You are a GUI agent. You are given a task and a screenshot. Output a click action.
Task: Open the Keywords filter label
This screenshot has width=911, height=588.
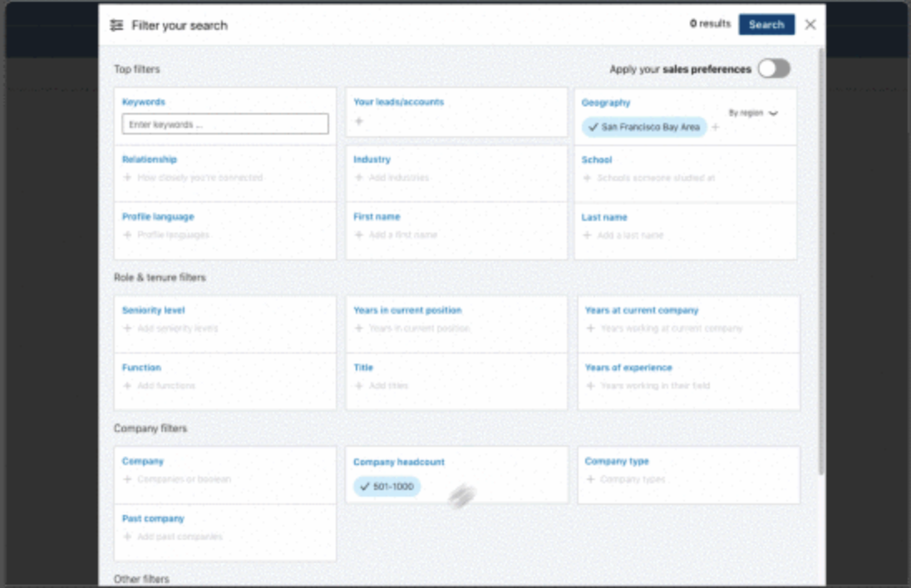(144, 101)
